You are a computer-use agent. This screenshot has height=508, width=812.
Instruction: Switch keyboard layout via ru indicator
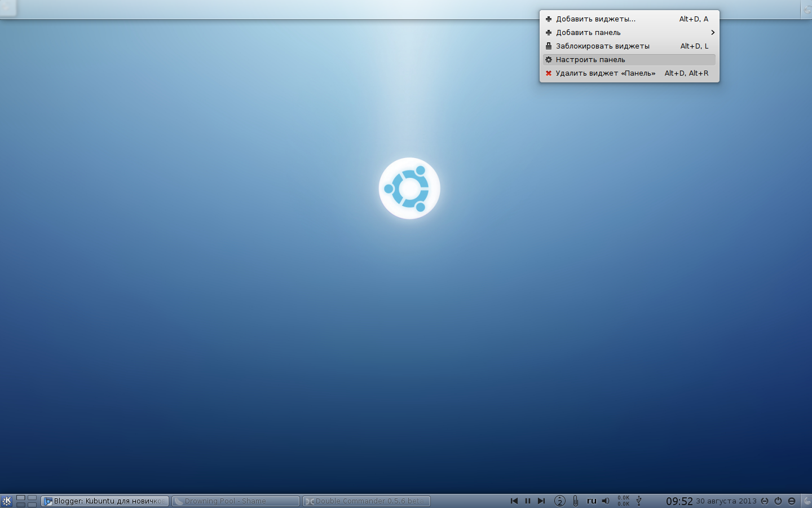pyautogui.click(x=592, y=501)
